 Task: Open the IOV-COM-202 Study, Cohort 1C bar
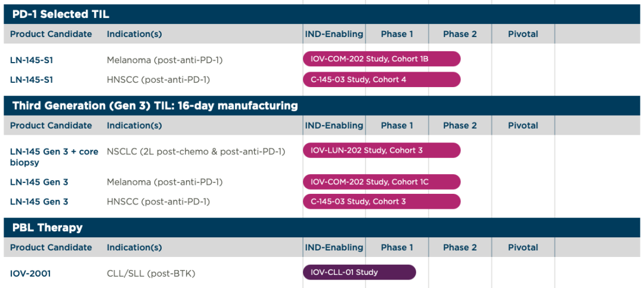pos(382,182)
